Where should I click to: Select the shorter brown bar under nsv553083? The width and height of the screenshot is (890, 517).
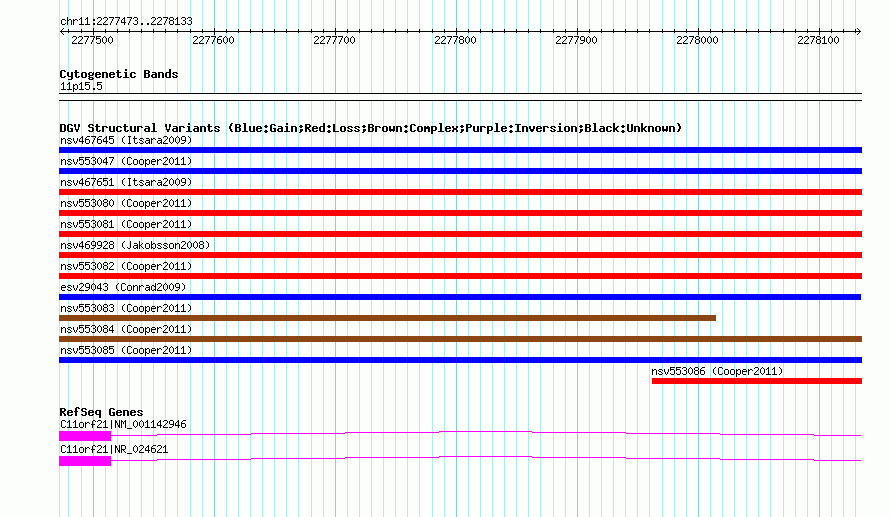tap(387, 318)
